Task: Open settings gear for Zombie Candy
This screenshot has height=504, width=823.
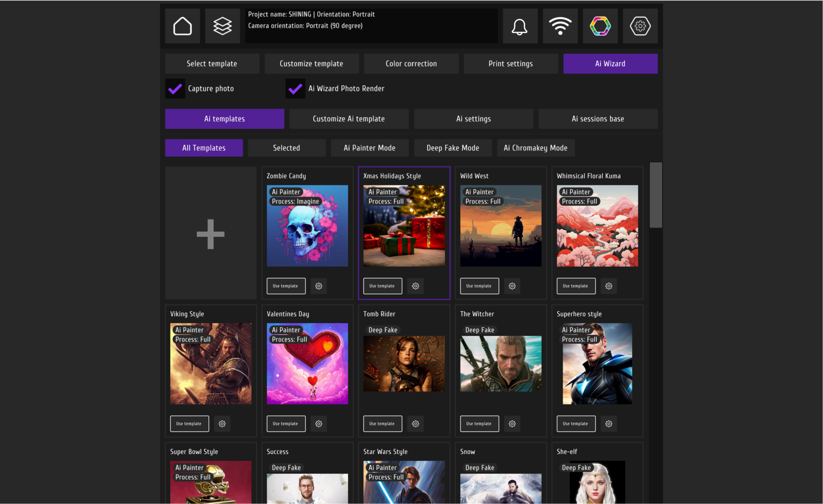Action: 319,286
